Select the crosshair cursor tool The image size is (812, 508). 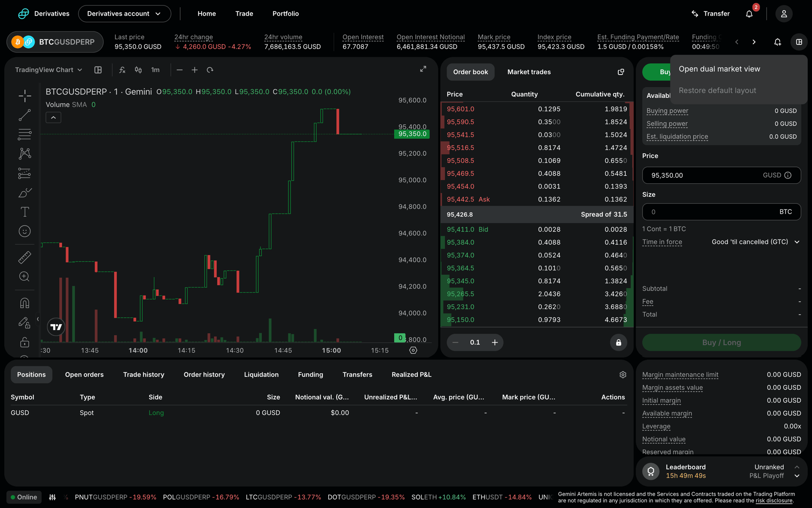pos(25,96)
